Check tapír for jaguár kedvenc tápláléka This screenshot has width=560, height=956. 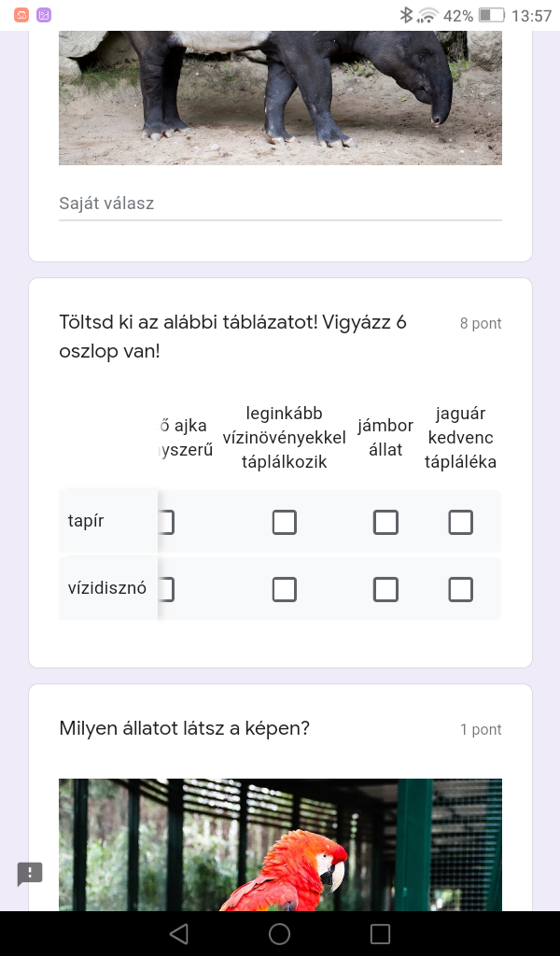coord(460,522)
